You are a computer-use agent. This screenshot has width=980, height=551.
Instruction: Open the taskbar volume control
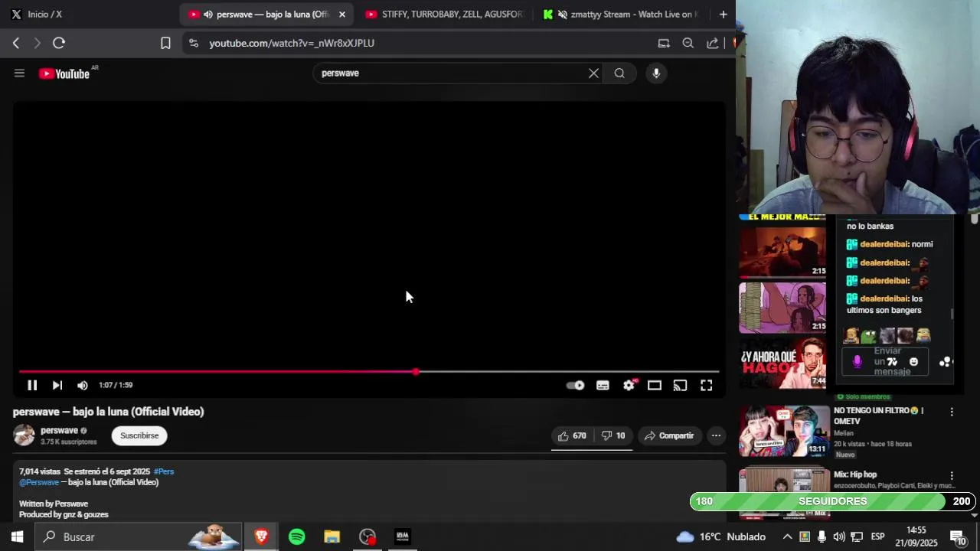point(839,536)
